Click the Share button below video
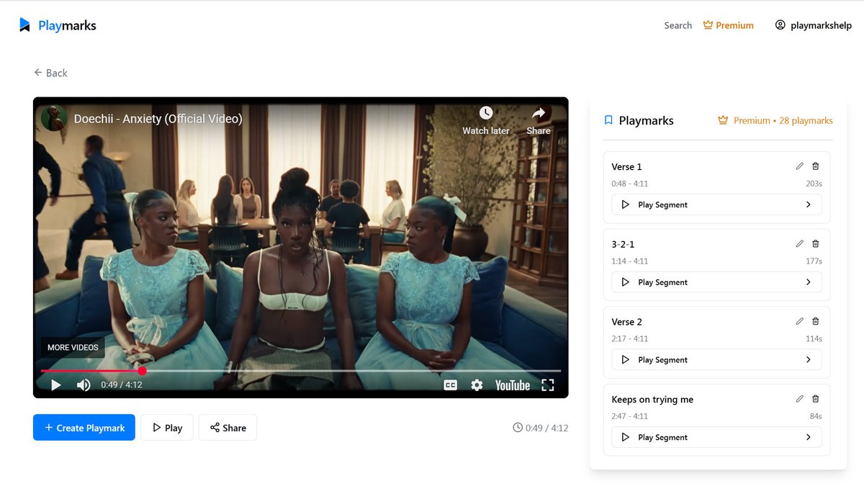The width and height of the screenshot is (864, 504). [x=228, y=428]
